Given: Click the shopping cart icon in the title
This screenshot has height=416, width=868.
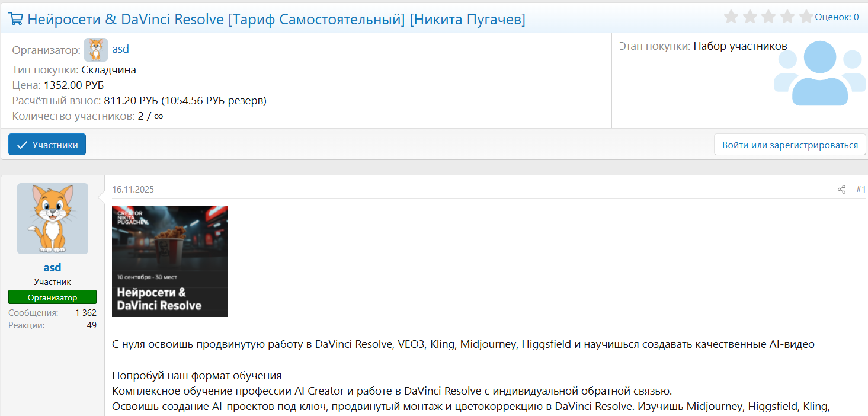Looking at the screenshot, I should point(16,19).
